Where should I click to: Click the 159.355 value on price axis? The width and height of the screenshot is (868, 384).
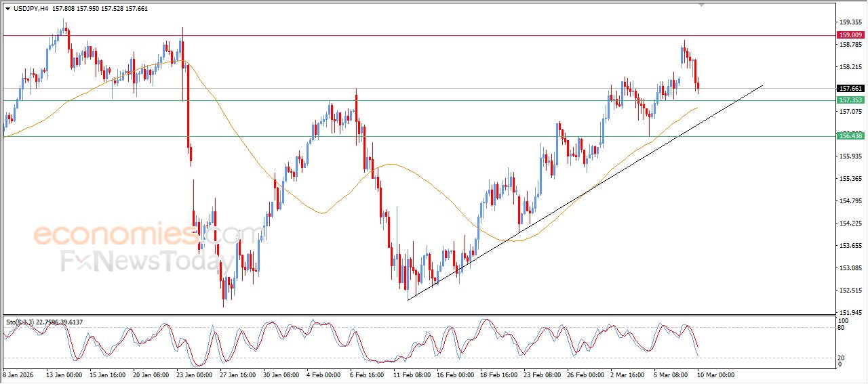click(850, 22)
